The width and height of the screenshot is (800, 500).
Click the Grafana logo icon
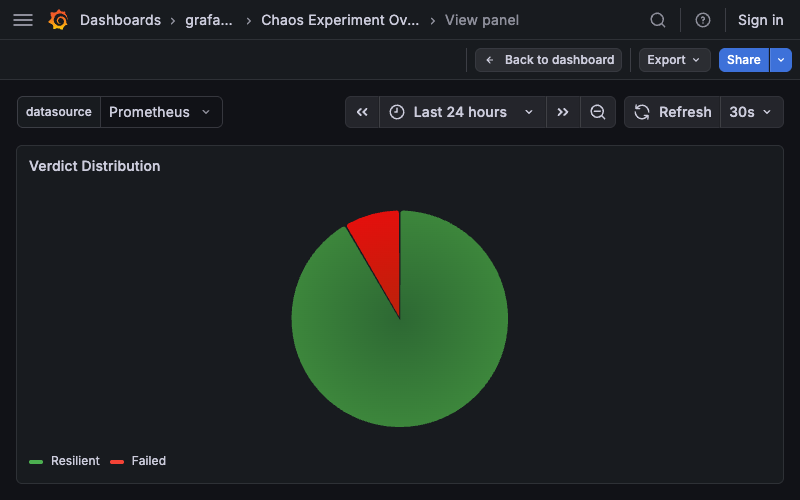(58, 20)
